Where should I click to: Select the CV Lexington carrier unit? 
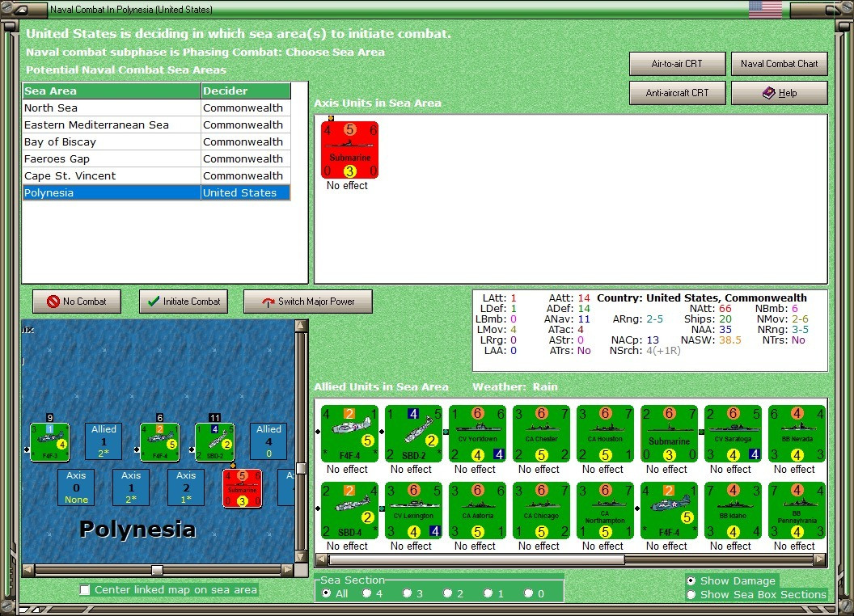414,510
